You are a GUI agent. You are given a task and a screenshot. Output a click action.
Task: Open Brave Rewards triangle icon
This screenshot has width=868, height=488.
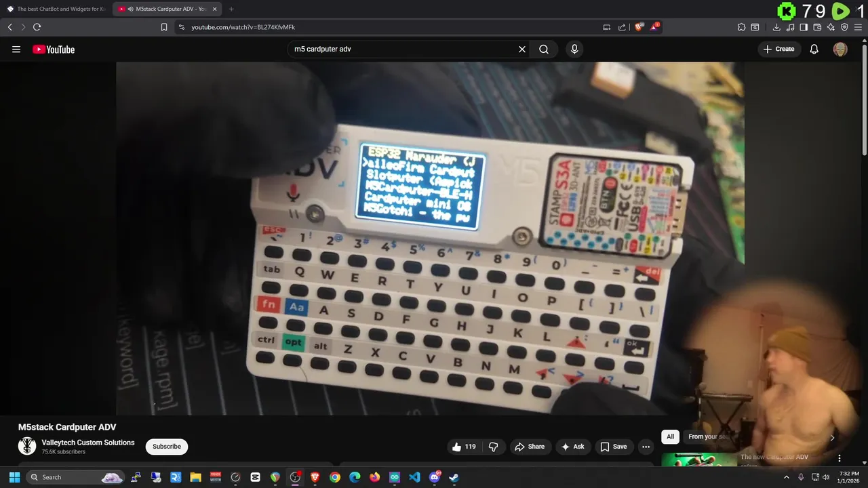(654, 27)
